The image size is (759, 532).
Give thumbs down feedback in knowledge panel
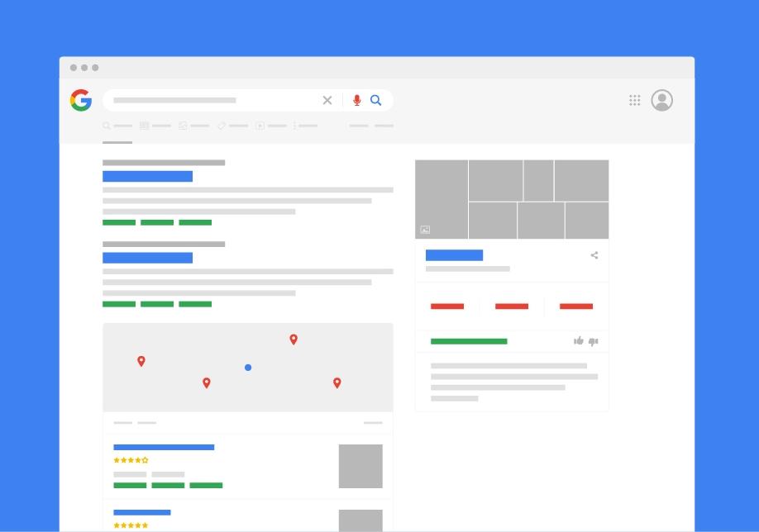click(594, 341)
